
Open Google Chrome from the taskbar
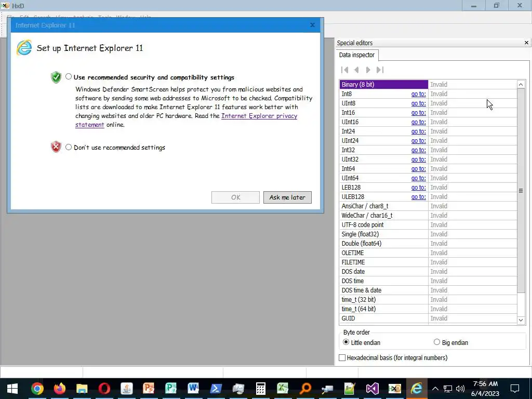(37, 389)
